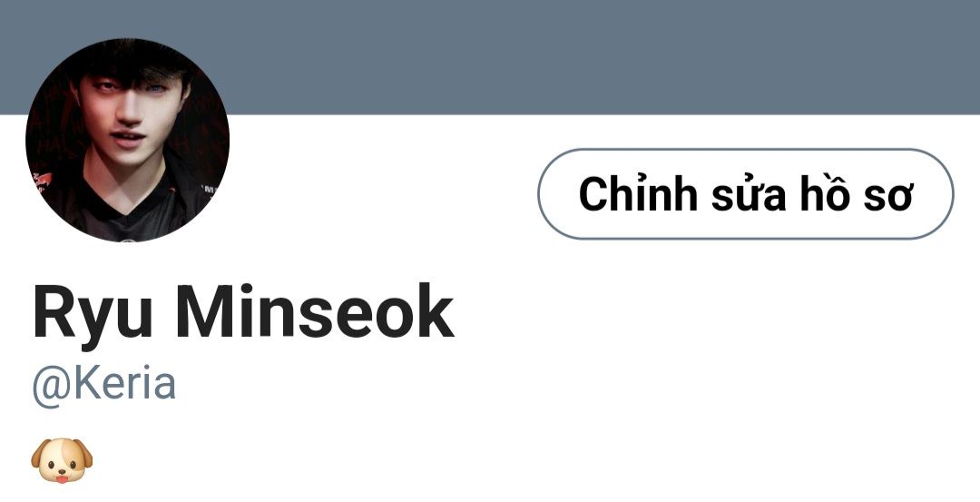Tap the word Ryu in the name

pyautogui.click(x=93, y=316)
